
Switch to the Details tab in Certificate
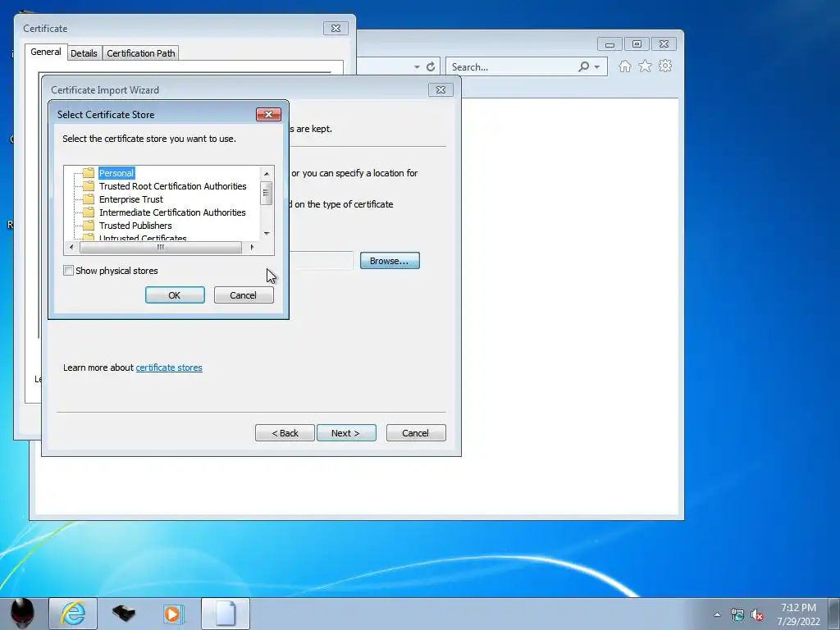click(84, 53)
